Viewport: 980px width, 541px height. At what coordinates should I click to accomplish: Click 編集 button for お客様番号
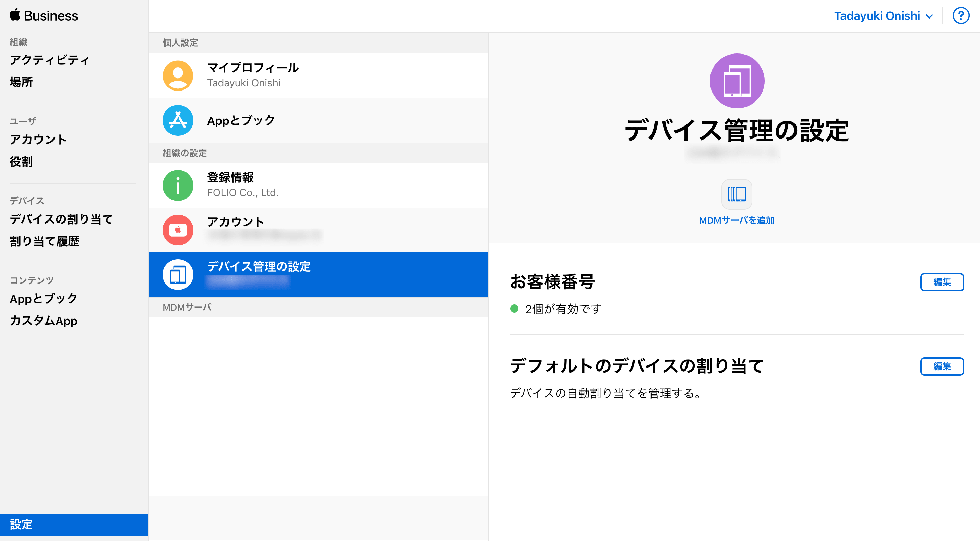942,282
